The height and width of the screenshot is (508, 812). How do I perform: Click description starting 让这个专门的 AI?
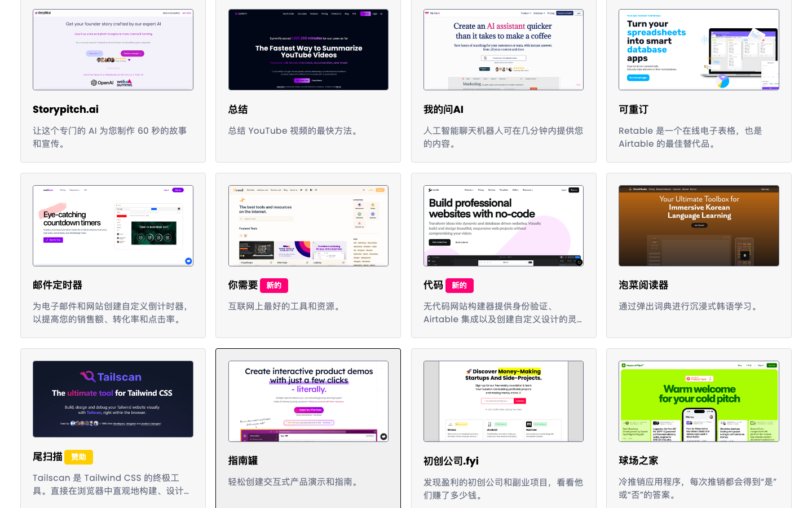[110, 137]
